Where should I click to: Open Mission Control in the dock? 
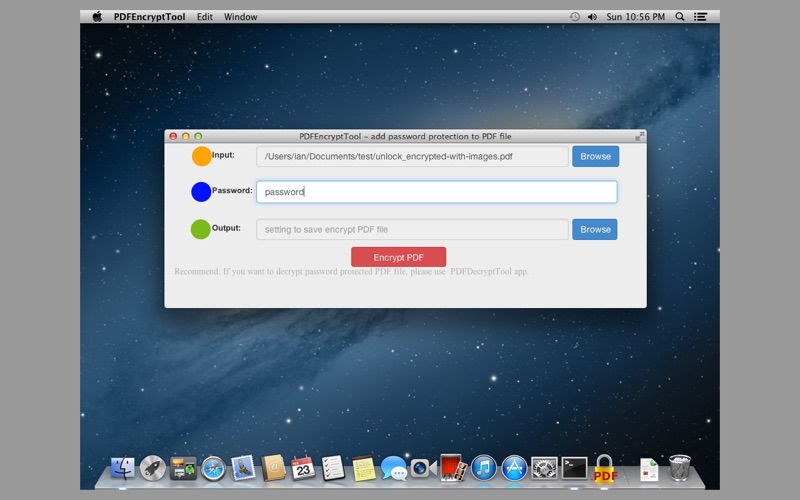click(183, 468)
